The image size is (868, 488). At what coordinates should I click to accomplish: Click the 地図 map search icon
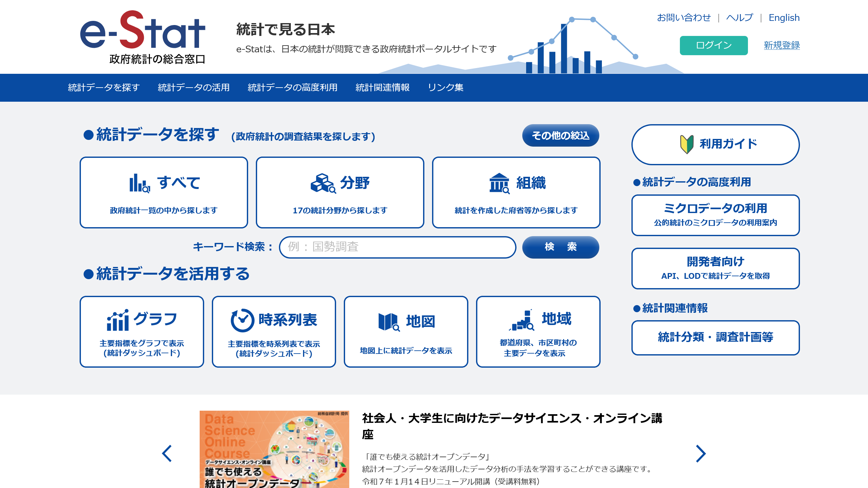tap(388, 322)
